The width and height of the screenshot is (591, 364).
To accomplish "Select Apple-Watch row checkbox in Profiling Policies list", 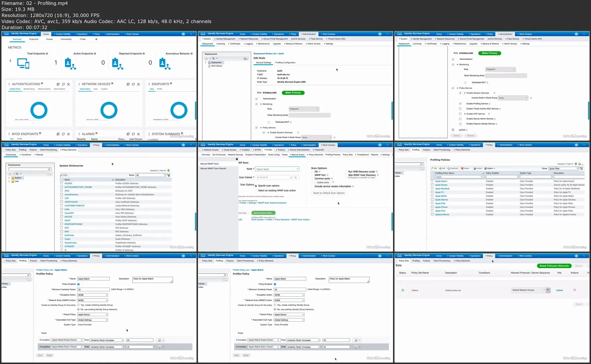I will tap(432, 196).
